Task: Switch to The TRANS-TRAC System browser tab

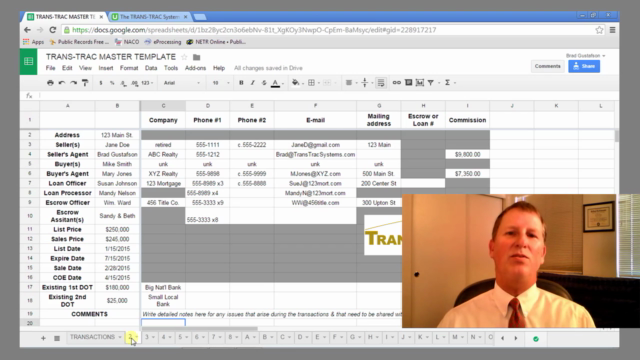Action: (149, 17)
